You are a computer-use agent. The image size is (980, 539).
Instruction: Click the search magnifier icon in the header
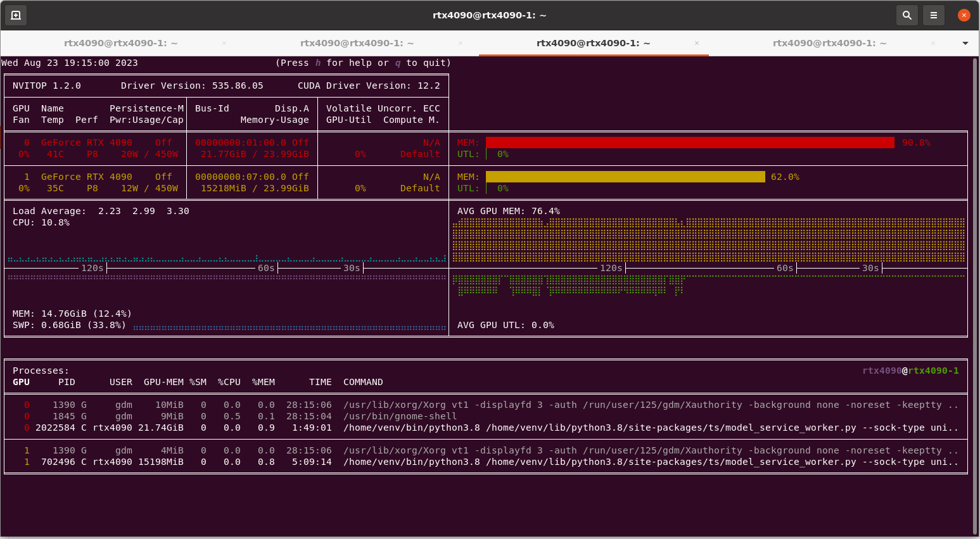[x=906, y=15]
